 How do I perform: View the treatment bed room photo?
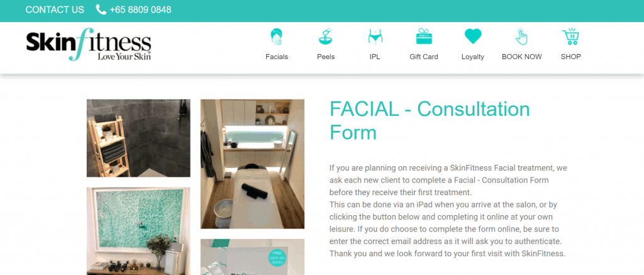click(252, 164)
